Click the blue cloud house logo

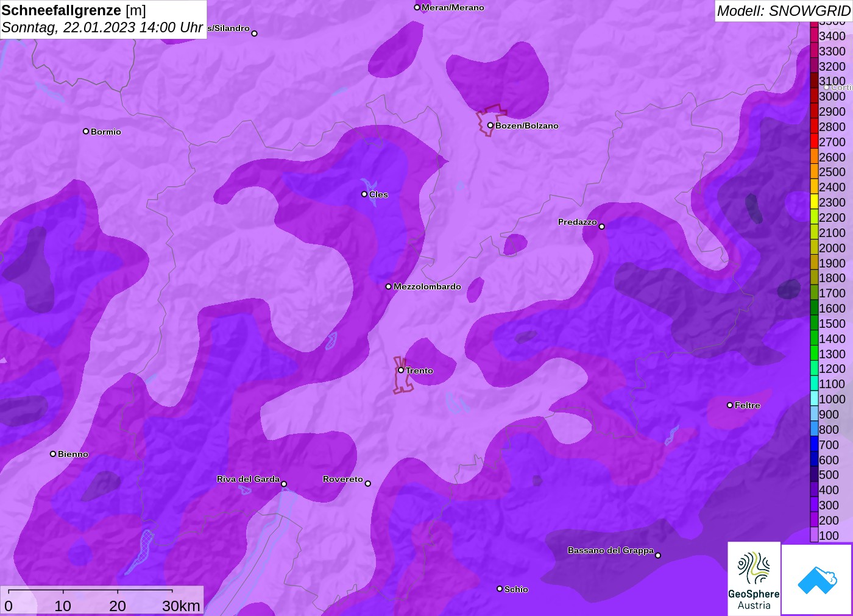817,579
